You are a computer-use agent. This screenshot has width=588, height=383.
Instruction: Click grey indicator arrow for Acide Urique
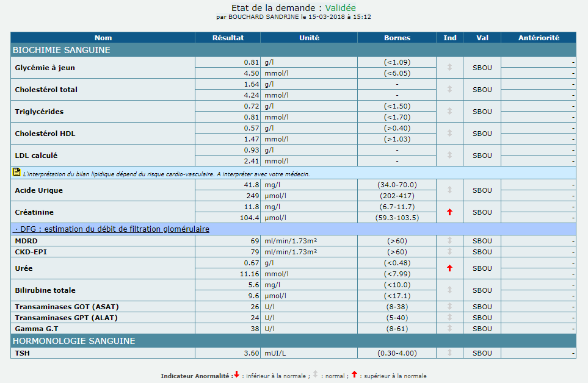449,190
